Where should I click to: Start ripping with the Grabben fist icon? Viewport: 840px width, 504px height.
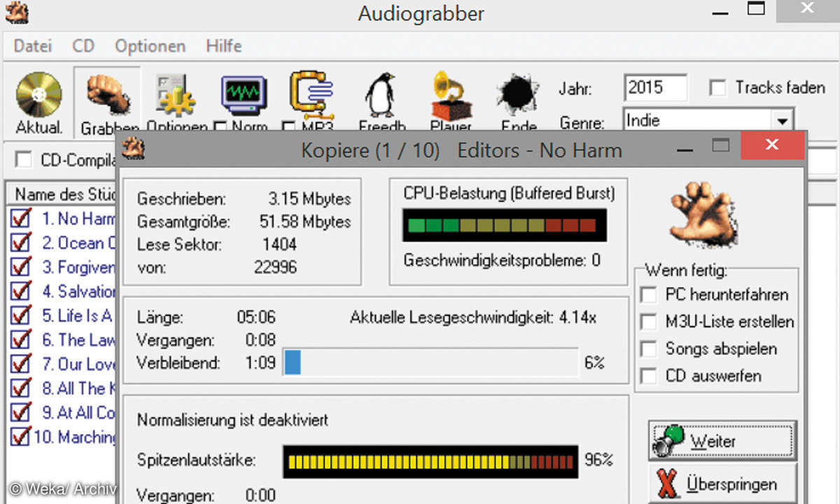coord(107,94)
